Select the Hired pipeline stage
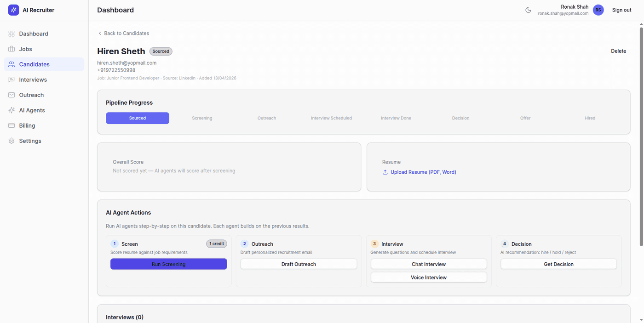The image size is (644, 323). pyautogui.click(x=590, y=118)
